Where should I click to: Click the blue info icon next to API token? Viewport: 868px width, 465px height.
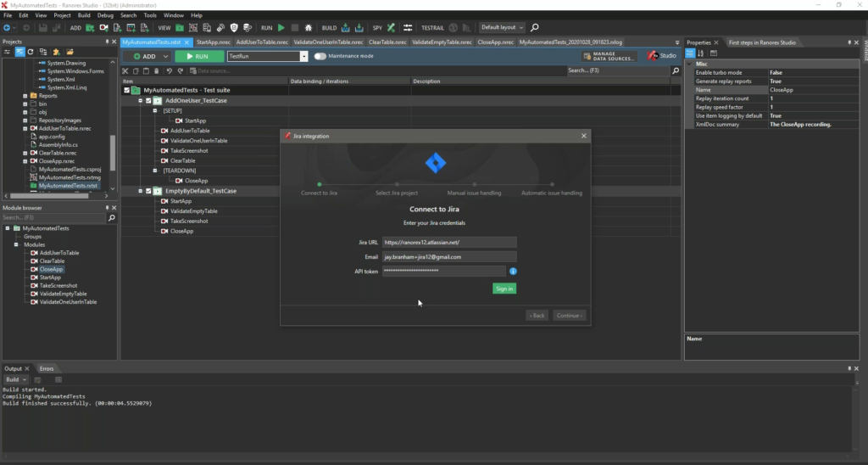513,271
